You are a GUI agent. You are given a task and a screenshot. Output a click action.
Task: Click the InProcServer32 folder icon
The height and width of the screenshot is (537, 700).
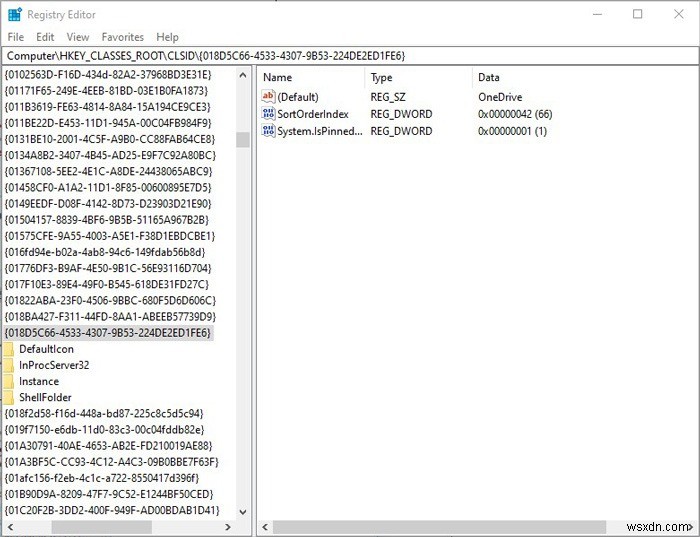tap(9, 365)
